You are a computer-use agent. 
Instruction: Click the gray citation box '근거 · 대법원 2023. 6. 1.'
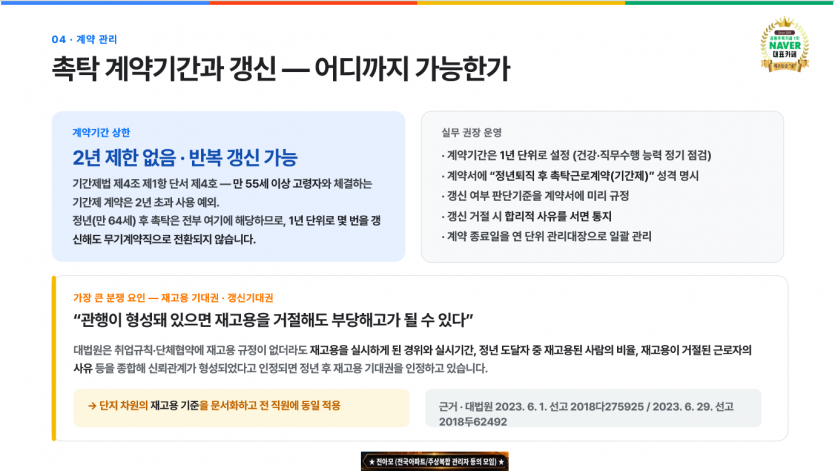(x=593, y=408)
